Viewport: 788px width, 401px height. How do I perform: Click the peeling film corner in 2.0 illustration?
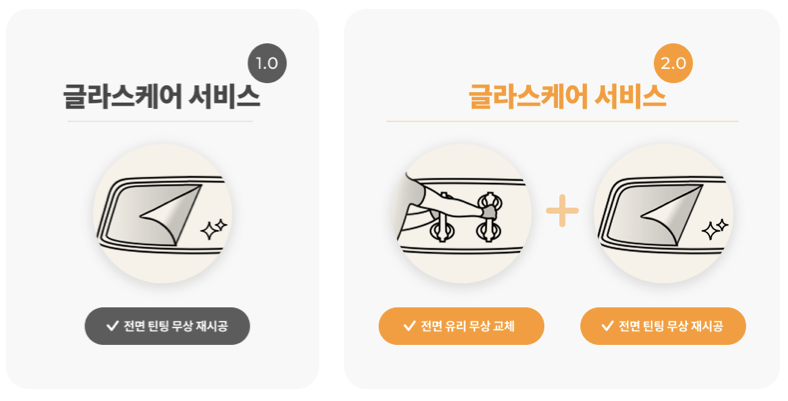pyautogui.click(x=670, y=213)
